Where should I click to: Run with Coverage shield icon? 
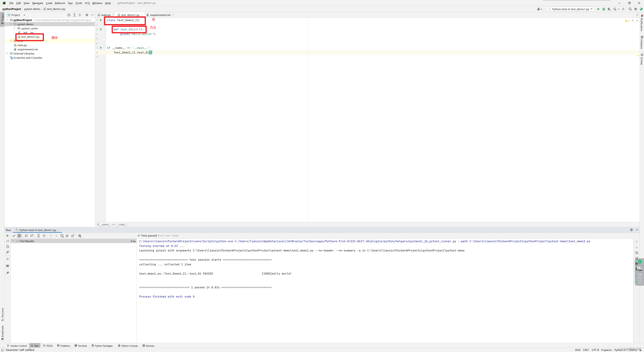pyautogui.click(x=609, y=9)
